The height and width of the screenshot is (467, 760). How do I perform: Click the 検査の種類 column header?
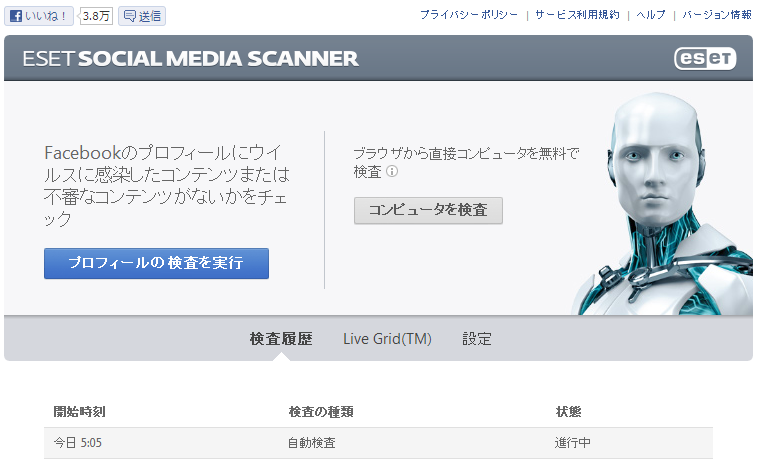pos(321,412)
